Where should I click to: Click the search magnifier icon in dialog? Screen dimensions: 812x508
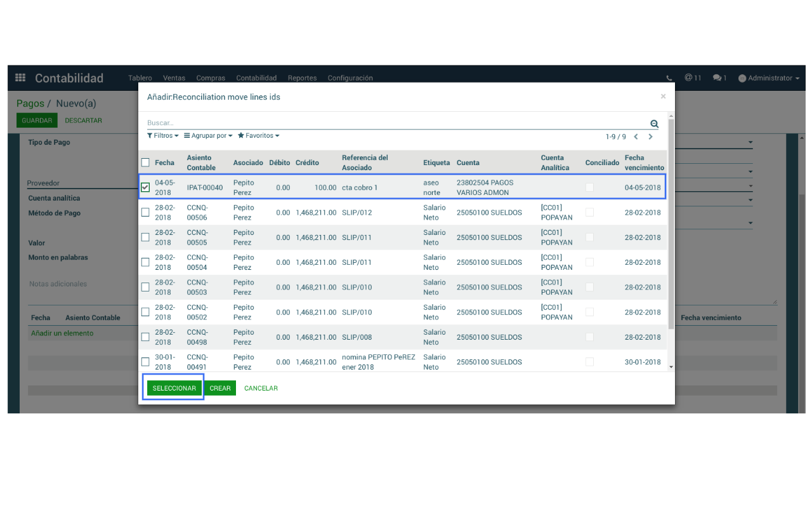pos(654,124)
